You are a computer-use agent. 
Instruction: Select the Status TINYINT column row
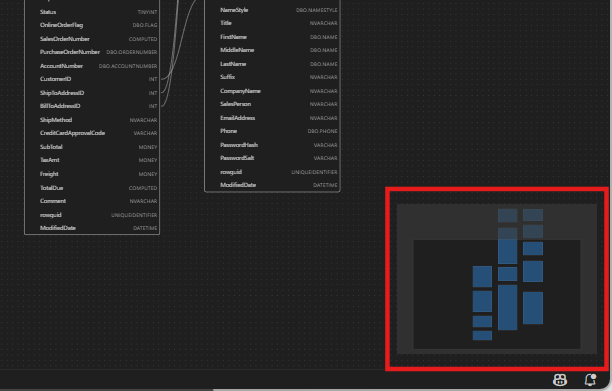[92, 12]
